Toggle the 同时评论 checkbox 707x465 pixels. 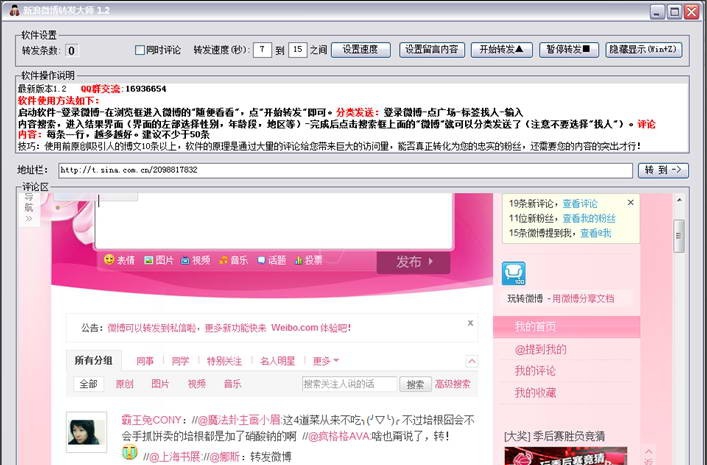(x=140, y=50)
